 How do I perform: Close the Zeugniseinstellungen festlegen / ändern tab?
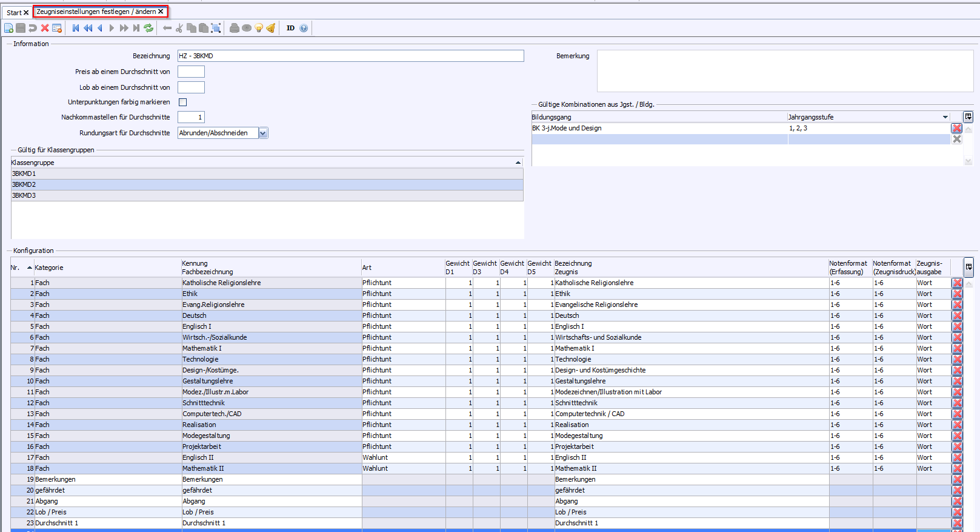(x=161, y=12)
